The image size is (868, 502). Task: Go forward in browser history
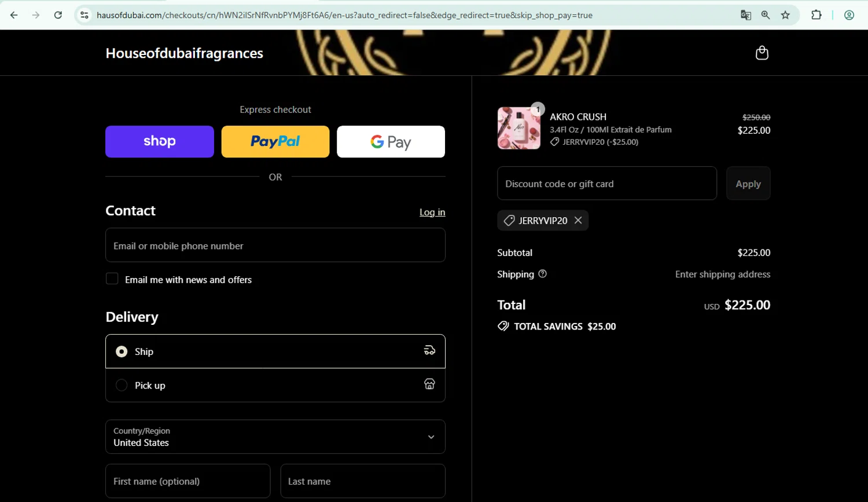[36, 15]
